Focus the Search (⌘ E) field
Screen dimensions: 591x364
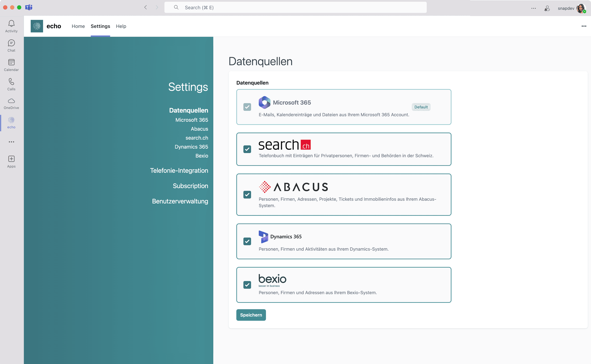pyautogui.click(x=295, y=7)
